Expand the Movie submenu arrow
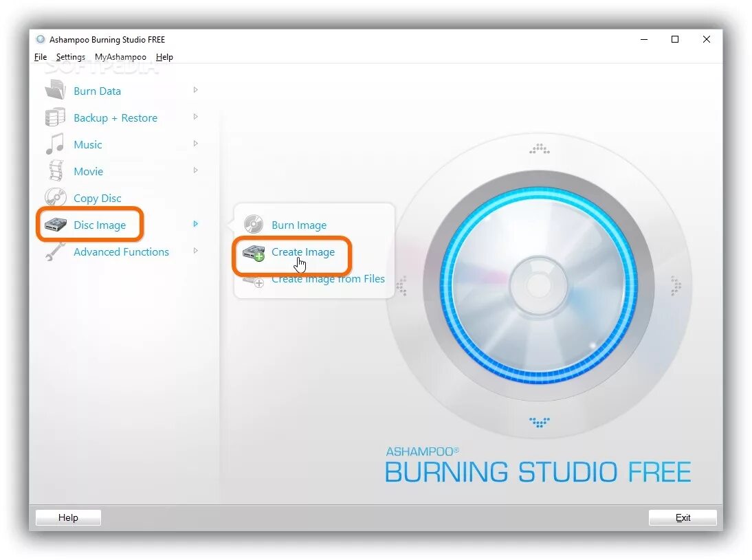This screenshot has height=560, width=752. (x=196, y=170)
